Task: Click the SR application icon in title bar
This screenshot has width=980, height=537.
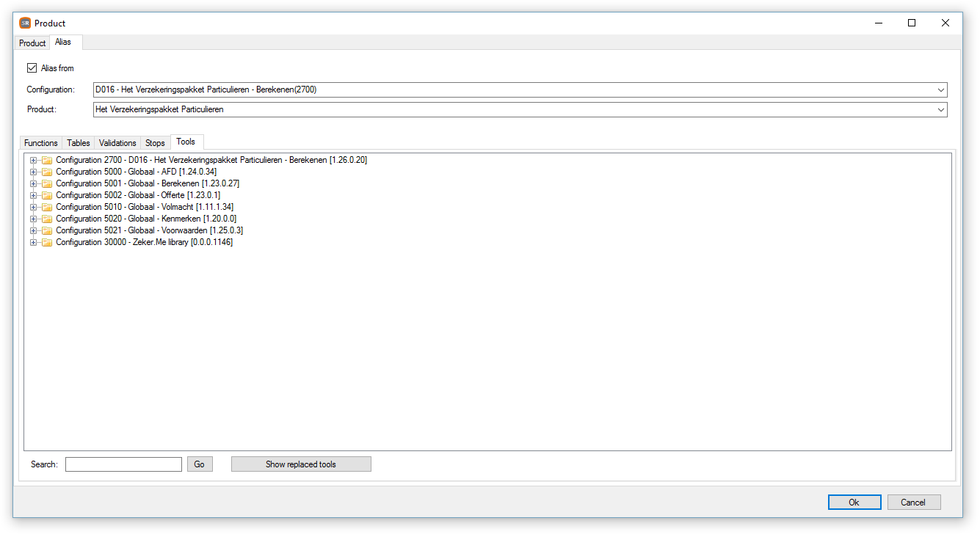Action: (x=25, y=23)
